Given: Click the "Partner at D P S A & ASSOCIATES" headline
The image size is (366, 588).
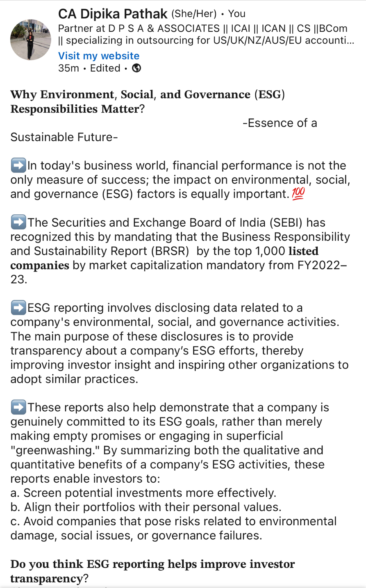Looking at the screenshot, I should pos(139,28).
